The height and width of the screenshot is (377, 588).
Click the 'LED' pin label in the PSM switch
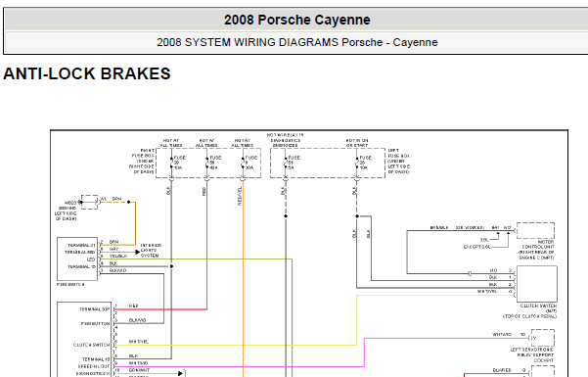click(x=91, y=259)
